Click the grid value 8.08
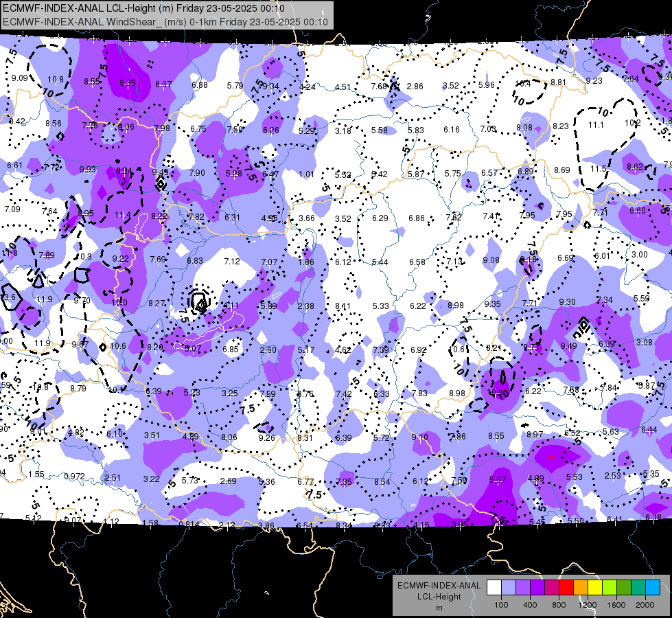This screenshot has width=672, height=618. click(x=524, y=127)
